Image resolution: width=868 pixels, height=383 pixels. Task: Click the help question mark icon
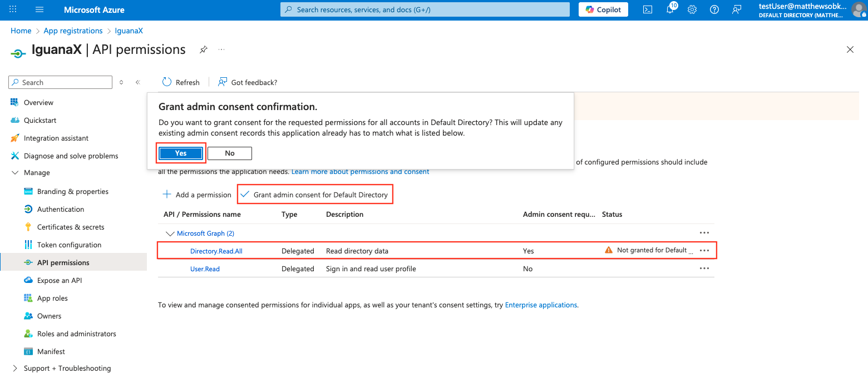click(x=714, y=9)
